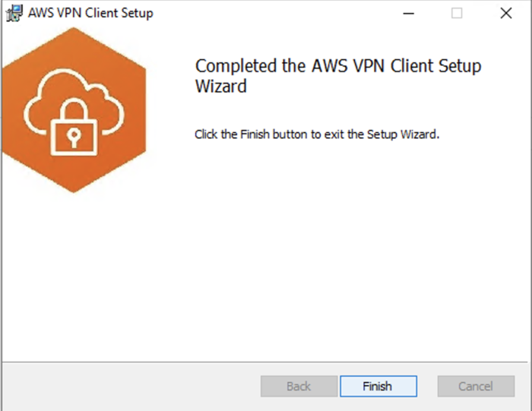Click the empty white area below the instructions

pyautogui.click(x=342, y=251)
